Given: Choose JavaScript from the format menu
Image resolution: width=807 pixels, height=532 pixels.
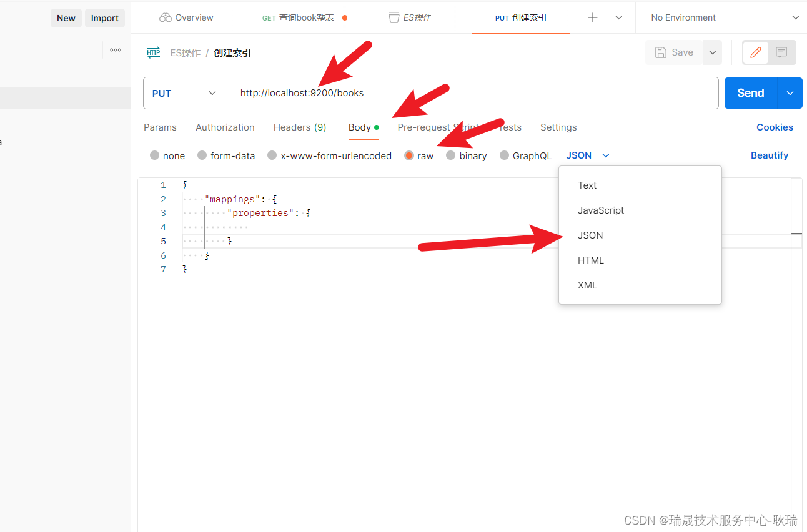Looking at the screenshot, I should coord(640,210).
